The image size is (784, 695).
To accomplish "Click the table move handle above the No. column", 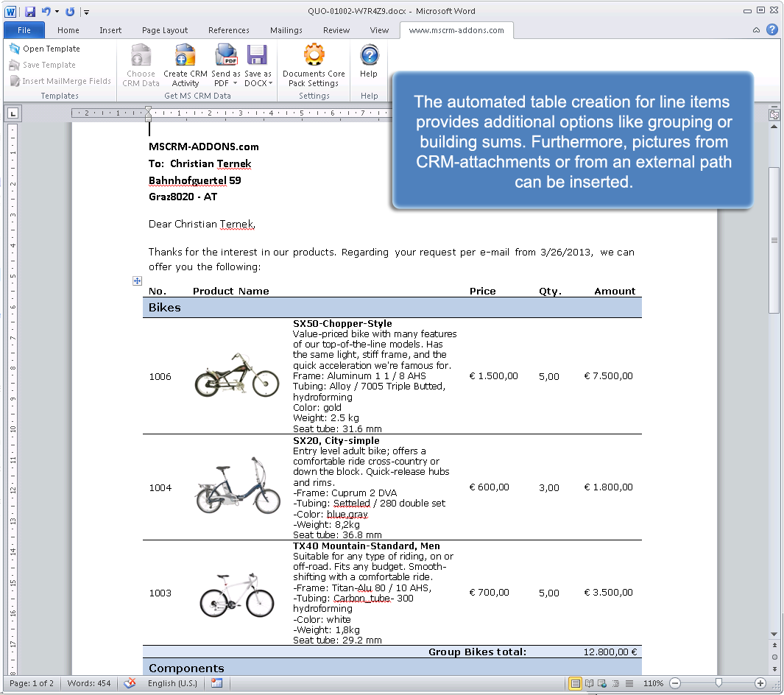I will [x=137, y=281].
